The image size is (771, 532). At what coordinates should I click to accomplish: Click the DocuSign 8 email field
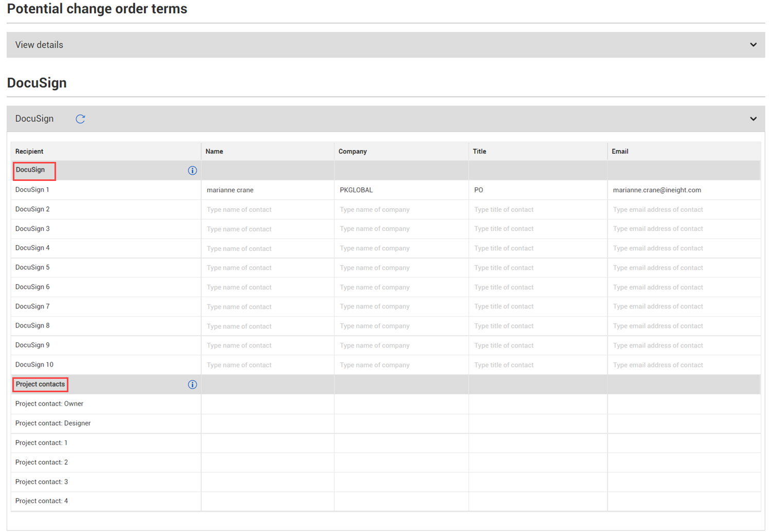point(684,326)
